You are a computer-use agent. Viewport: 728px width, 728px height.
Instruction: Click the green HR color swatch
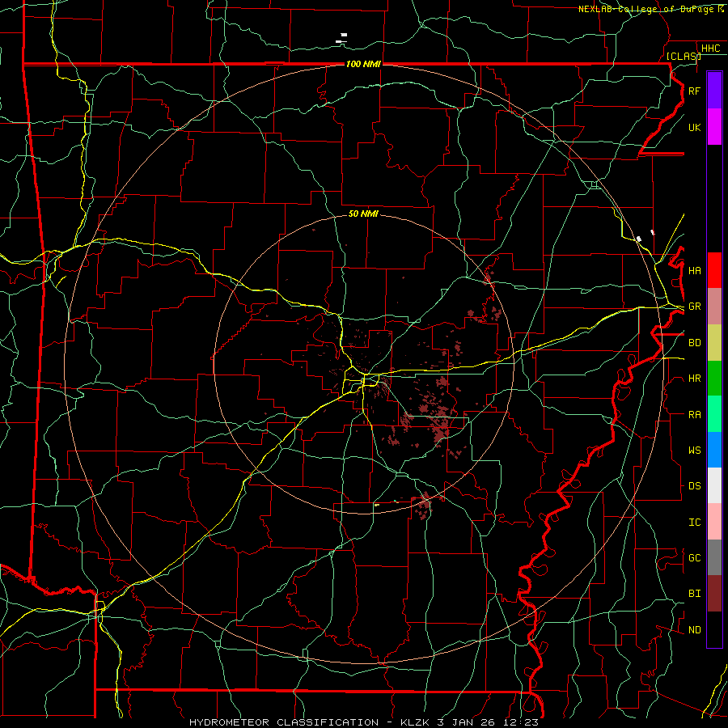point(714,379)
